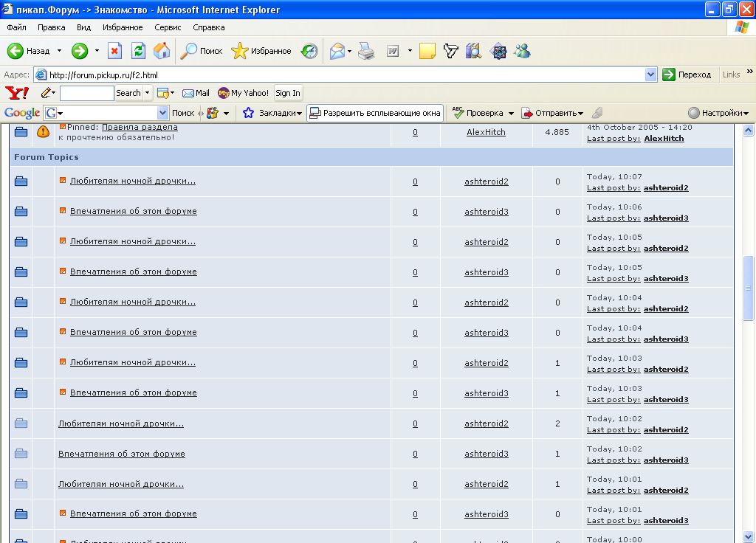This screenshot has width=756, height=543.
Task: Click the Yahoo! logo icon
Action: coord(17,93)
